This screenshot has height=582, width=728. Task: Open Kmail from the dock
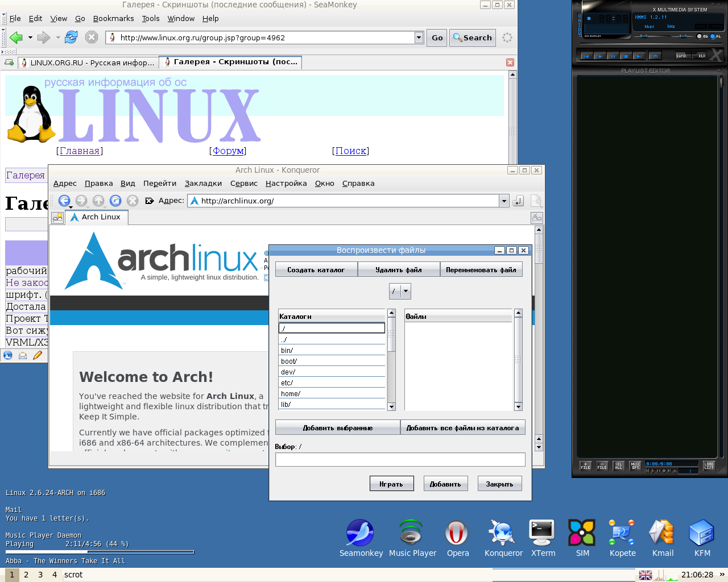[x=662, y=539]
